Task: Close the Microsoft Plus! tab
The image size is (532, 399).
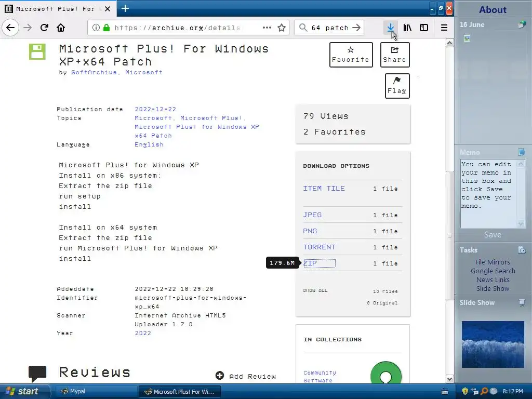Action: pos(108,9)
